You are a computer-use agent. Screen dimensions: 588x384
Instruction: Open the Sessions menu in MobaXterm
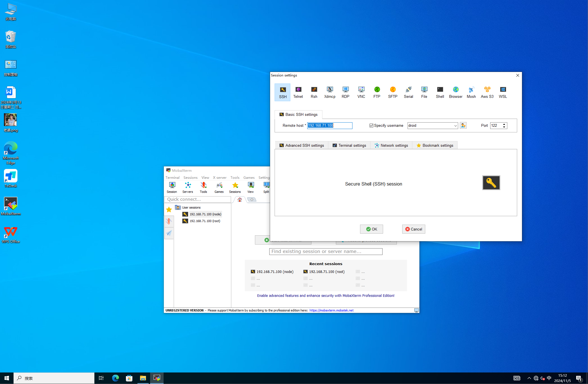190,178
